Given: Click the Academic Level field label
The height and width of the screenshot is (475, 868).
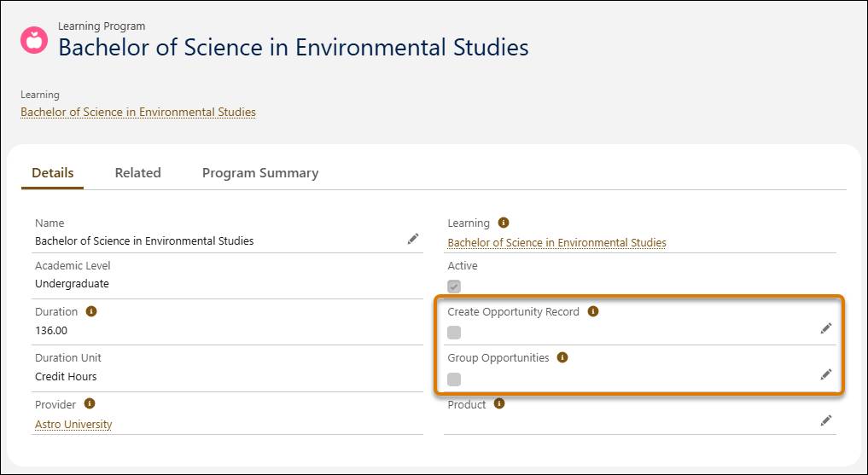Looking at the screenshot, I should tap(73, 265).
